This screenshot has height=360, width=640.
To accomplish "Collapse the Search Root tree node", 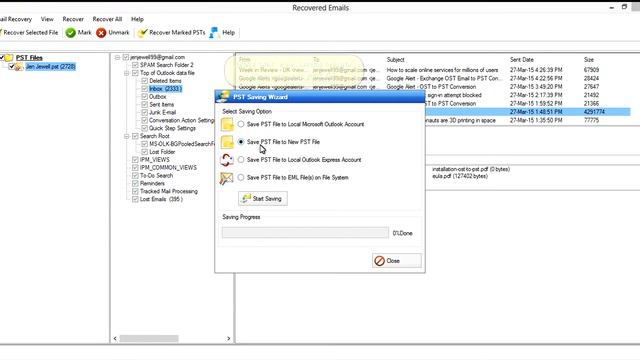I will [127, 136].
